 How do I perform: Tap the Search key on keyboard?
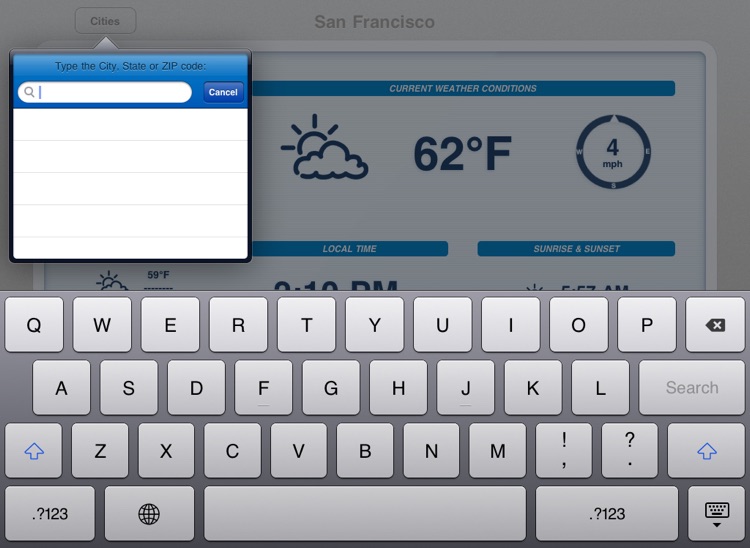click(692, 387)
